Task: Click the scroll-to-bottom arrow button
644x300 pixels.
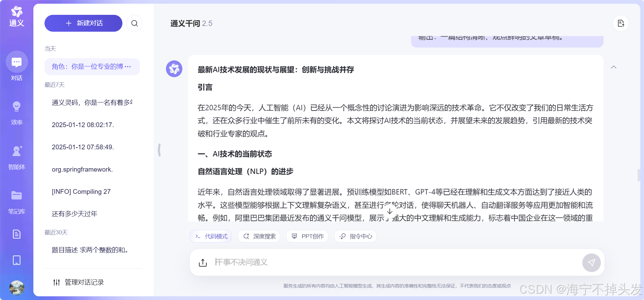Action: tap(390, 212)
